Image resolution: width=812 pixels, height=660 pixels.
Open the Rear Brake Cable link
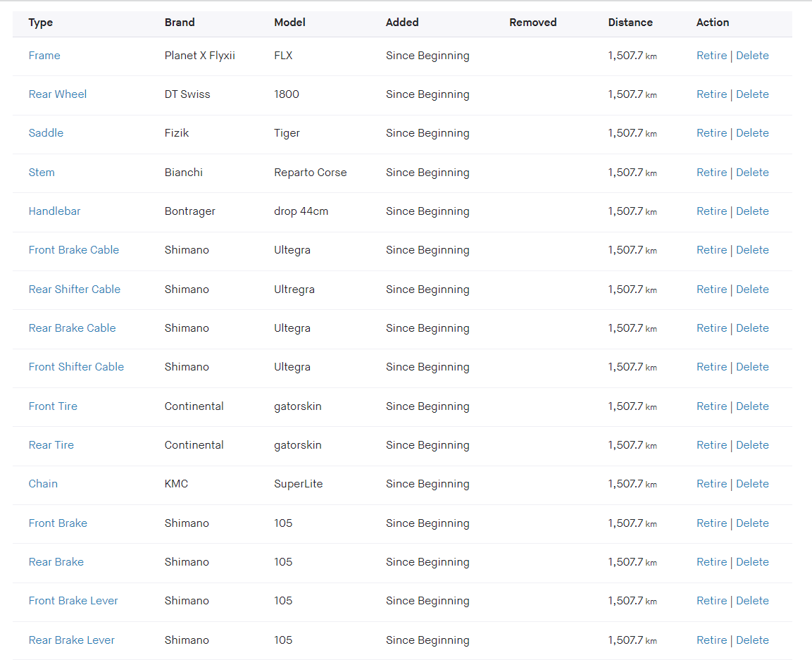pos(72,328)
